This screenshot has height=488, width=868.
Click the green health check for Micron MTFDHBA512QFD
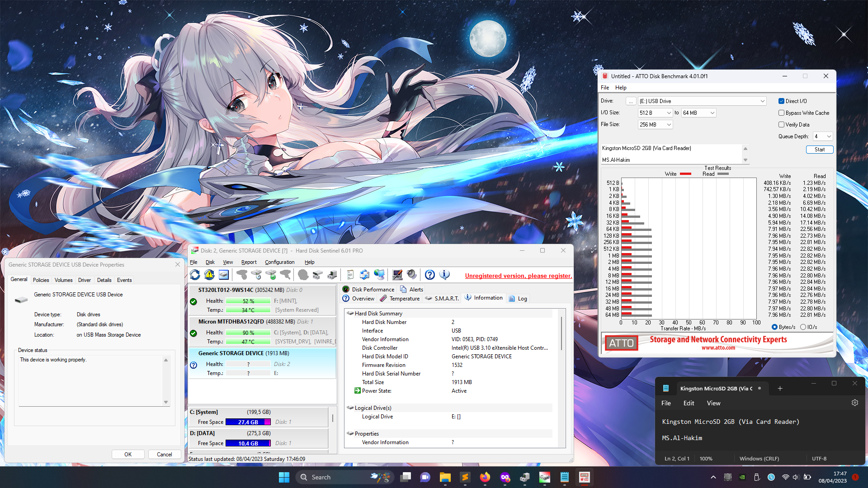pyautogui.click(x=193, y=333)
